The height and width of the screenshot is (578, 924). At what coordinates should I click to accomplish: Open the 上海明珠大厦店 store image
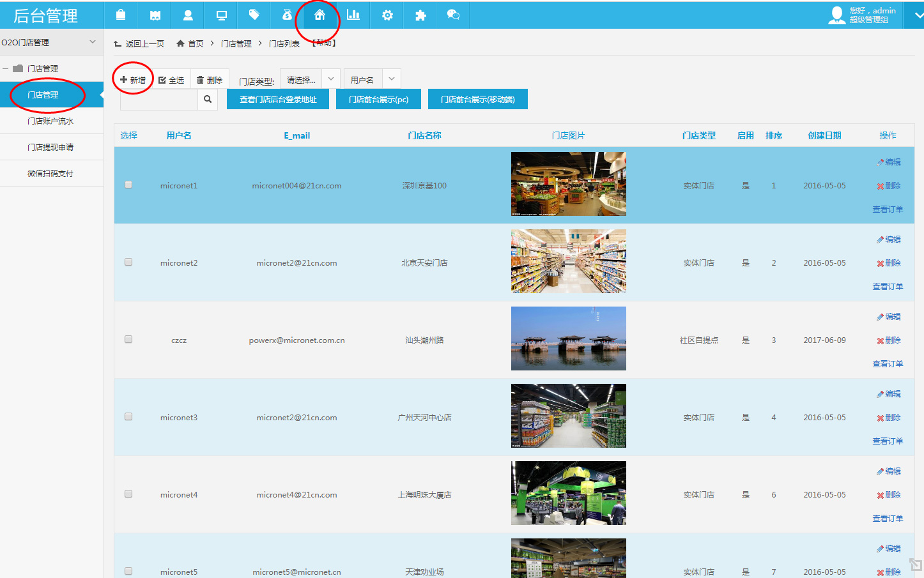(x=569, y=493)
